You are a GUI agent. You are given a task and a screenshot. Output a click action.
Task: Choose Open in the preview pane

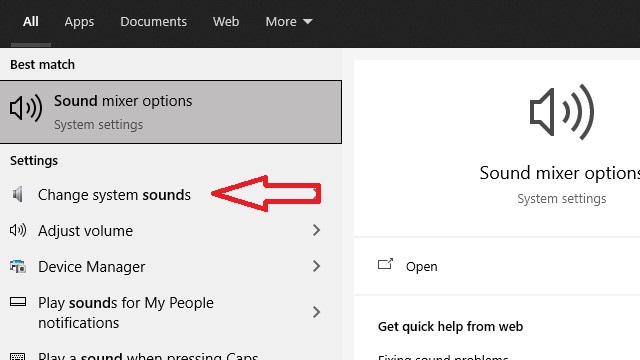pyautogui.click(x=422, y=267)
